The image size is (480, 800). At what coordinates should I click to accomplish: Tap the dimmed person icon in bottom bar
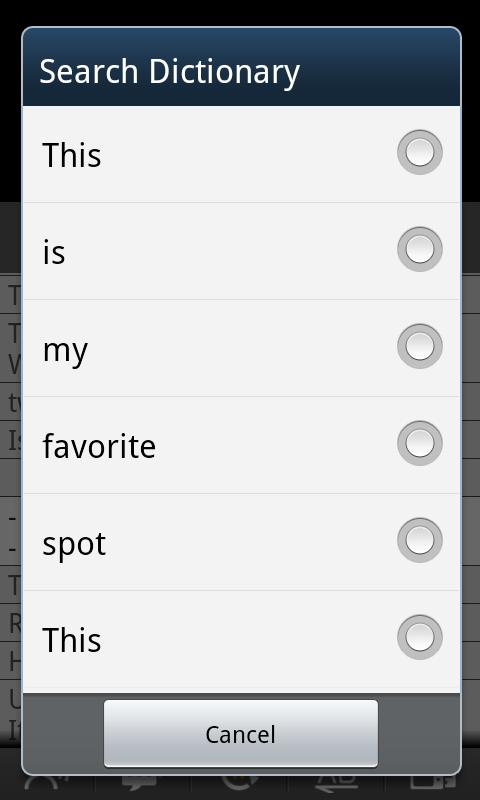[x=46, y=783]
